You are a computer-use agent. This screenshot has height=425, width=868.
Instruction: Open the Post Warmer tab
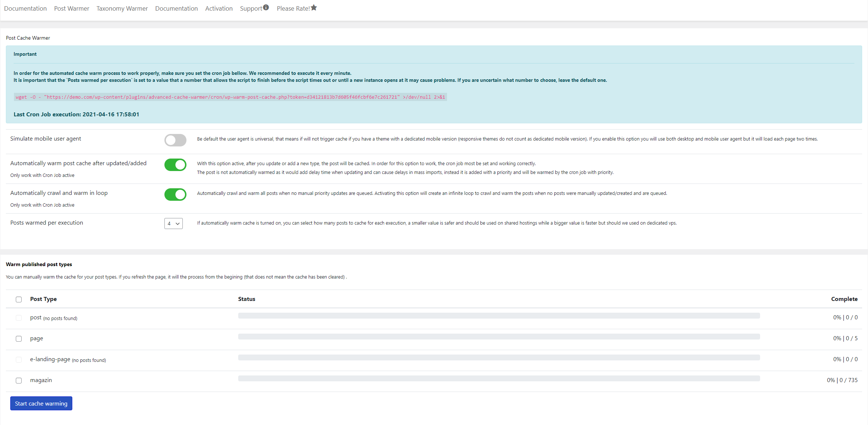(x=72, y=8)
